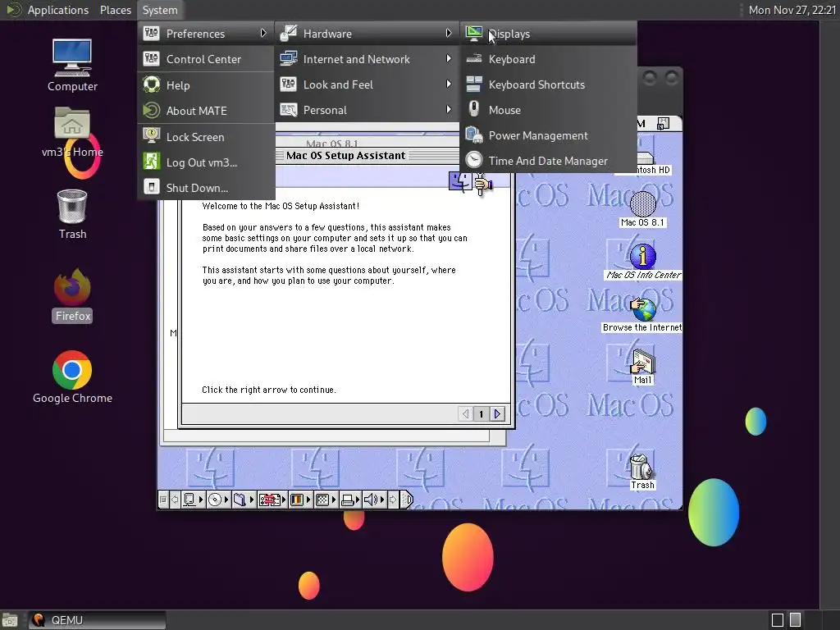Click the control strip left scroll arrow
This screenshot has height=630, width=840.
pos(175,500)
